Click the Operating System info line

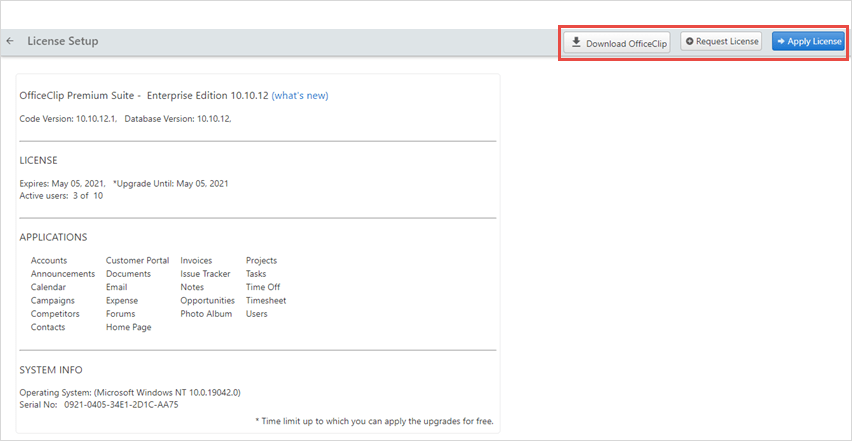130,392
